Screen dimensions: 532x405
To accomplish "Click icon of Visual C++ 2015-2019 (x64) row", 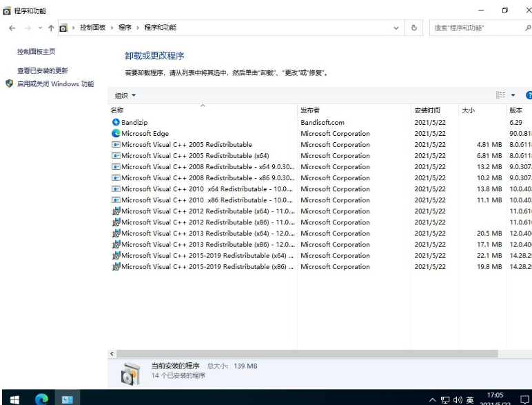I will pyautogui.click(x=116, y=255).
